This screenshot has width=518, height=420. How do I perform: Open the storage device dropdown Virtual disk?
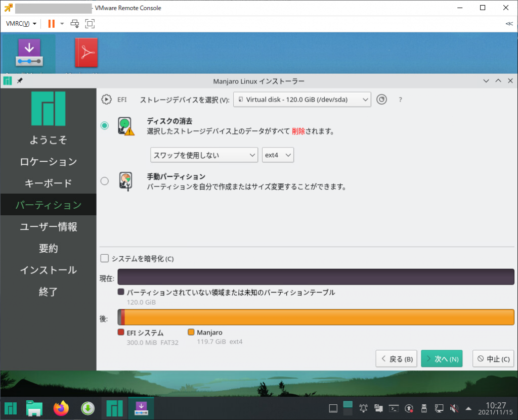tap(302, 100)
